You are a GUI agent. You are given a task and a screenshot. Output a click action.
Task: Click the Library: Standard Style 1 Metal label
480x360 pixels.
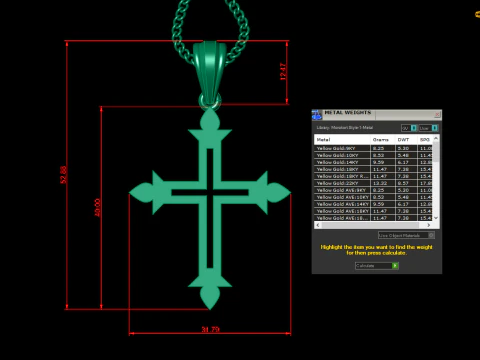pyautogui.click(x=345, y=128)
